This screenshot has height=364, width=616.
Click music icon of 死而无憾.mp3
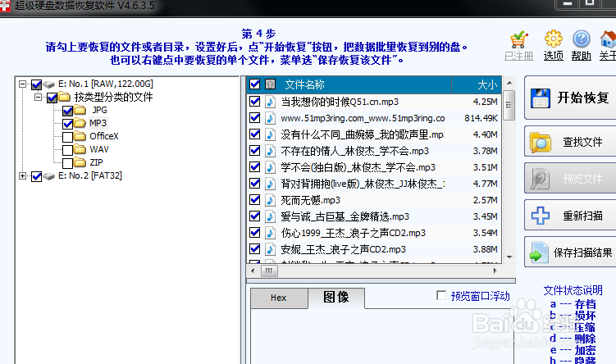coord(270,200)
